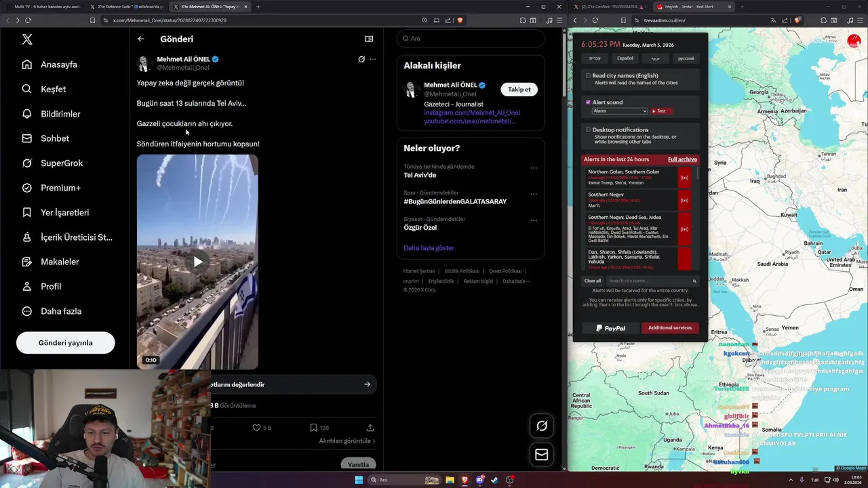Switch Red Alert language to русский
The height and width of the screenshot is (488, 868).
point(686,58)
